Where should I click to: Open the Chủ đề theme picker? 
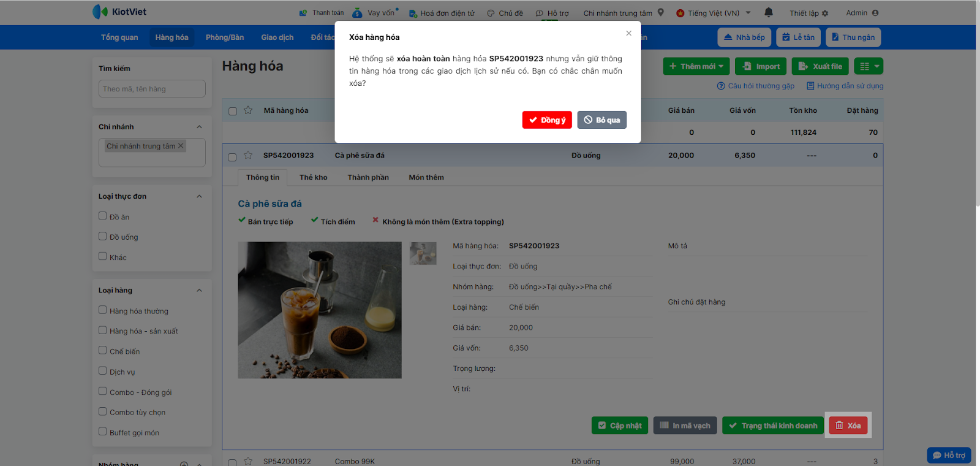point(505,13)
